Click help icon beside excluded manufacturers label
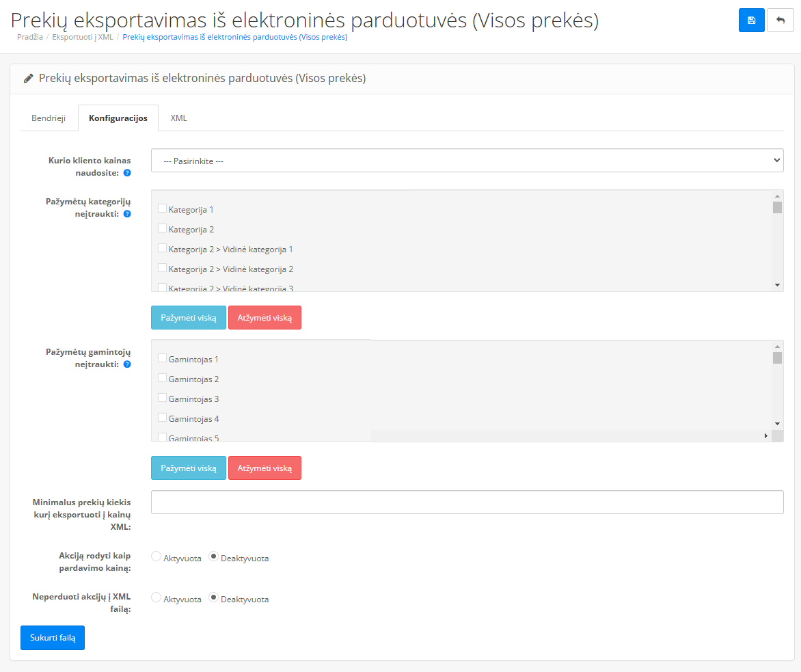The width and height of the screenshot is (801, 672). [x=127, y=364]
